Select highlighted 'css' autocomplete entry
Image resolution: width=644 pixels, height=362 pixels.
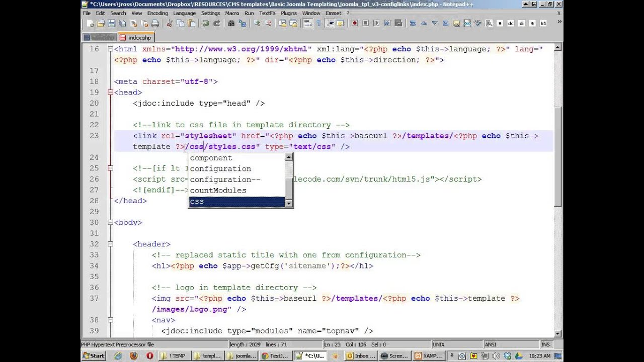(236, 202)
